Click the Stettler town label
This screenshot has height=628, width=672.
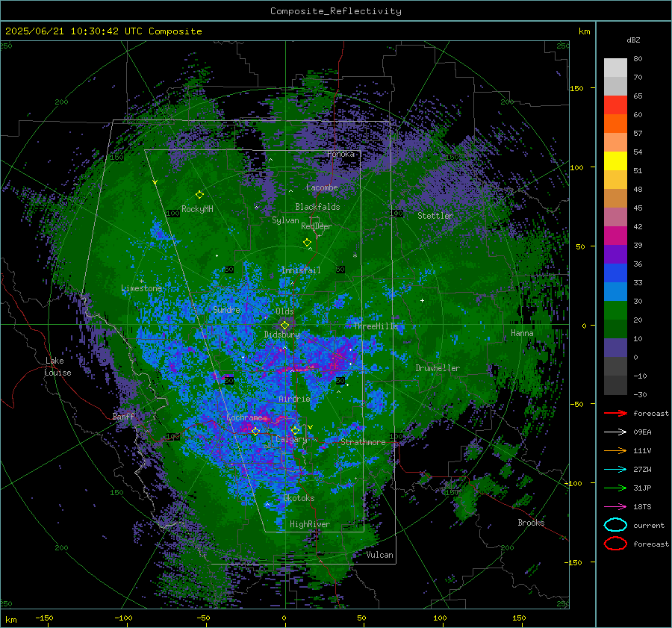435,216
